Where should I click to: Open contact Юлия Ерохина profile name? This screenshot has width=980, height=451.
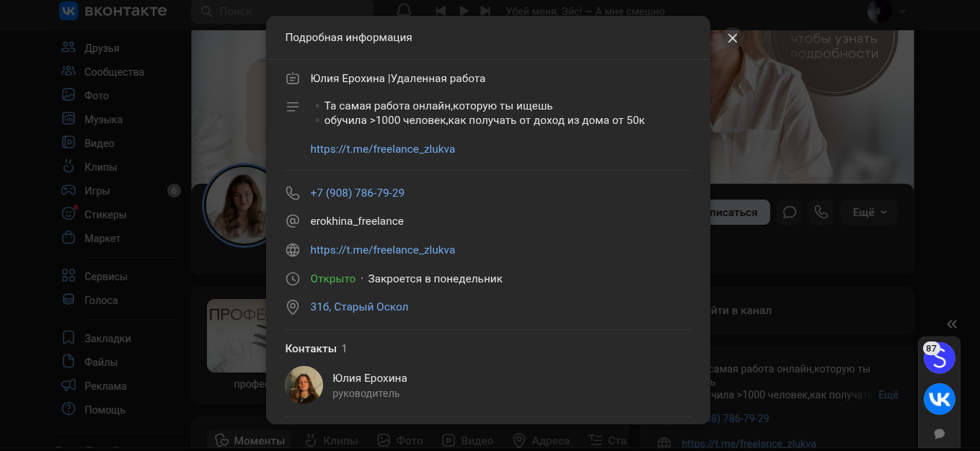370,378
